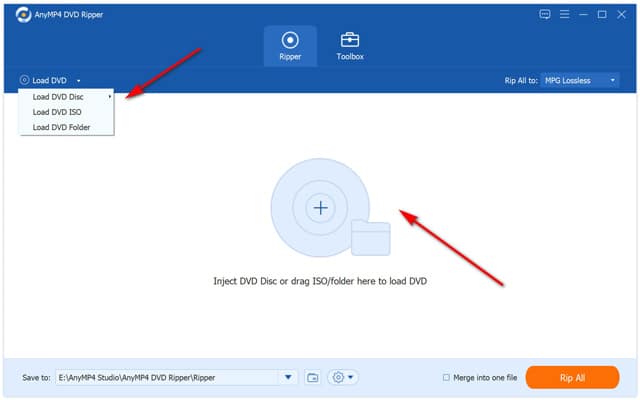Click the Load DVD button
The width and height of the screenshot is (640, 400).
(x=49, y=80)
